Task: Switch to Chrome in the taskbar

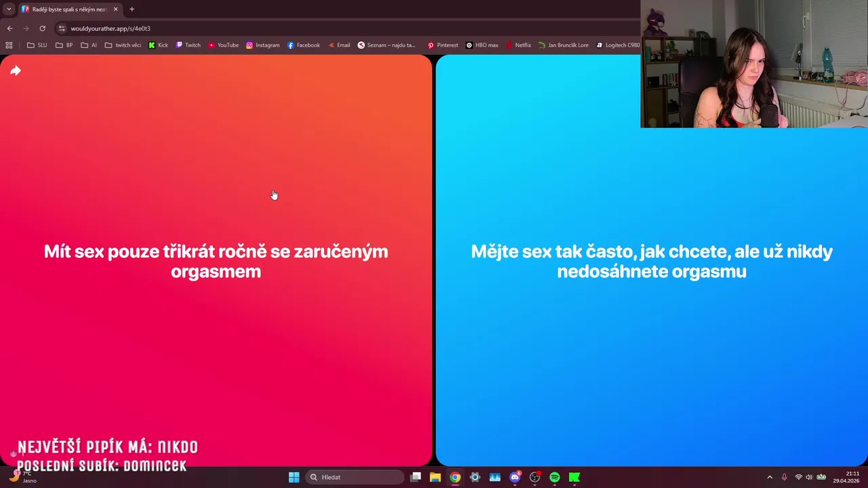Action: 455,477
